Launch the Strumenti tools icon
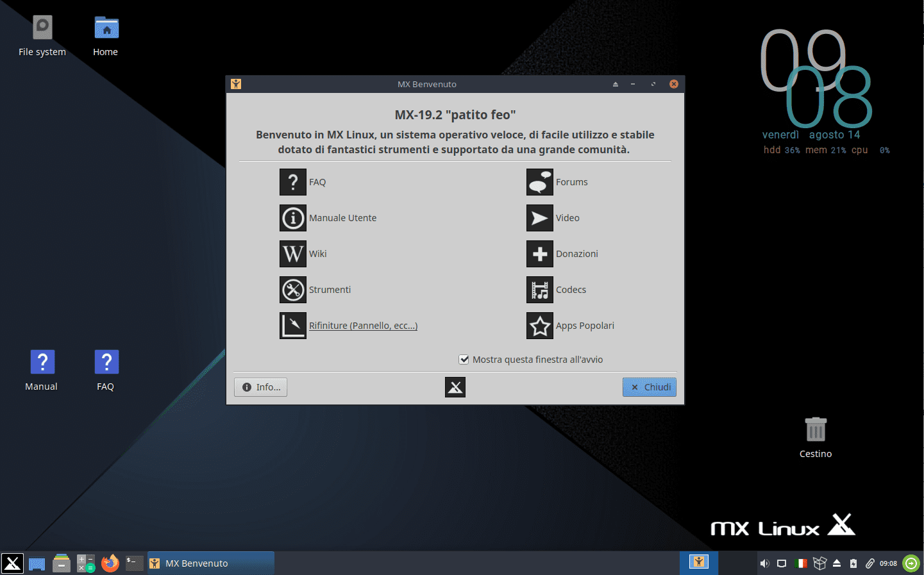Image resolution: width=924 pixels, height=575 pixels. pos(293,290)
